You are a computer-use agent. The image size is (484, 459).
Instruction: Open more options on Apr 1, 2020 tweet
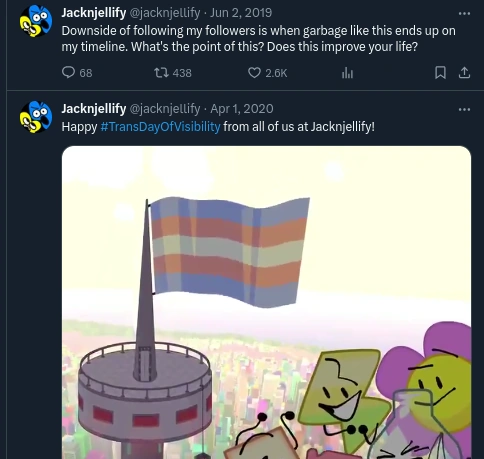[x=464, y=109]
